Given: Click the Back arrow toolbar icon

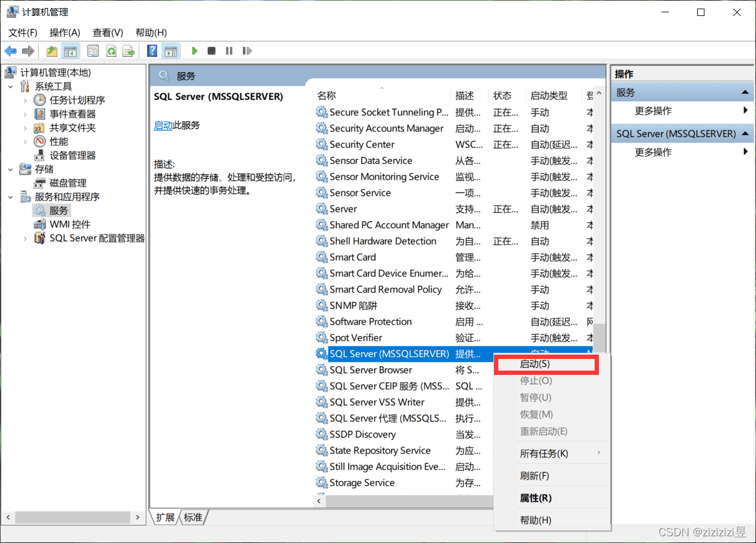Looking at the screenshot, I should 10,51.
